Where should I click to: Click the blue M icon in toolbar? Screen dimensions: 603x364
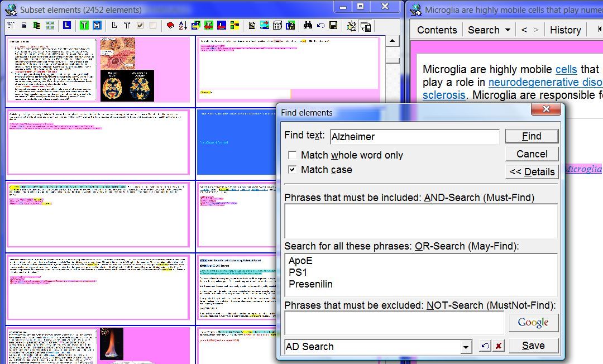pyautogui.click(x=97, y=26)
